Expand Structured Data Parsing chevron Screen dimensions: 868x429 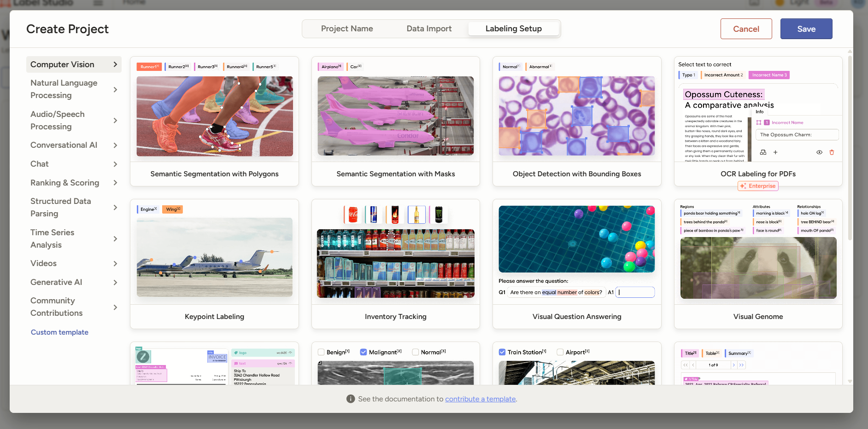(x=115, y=208)
